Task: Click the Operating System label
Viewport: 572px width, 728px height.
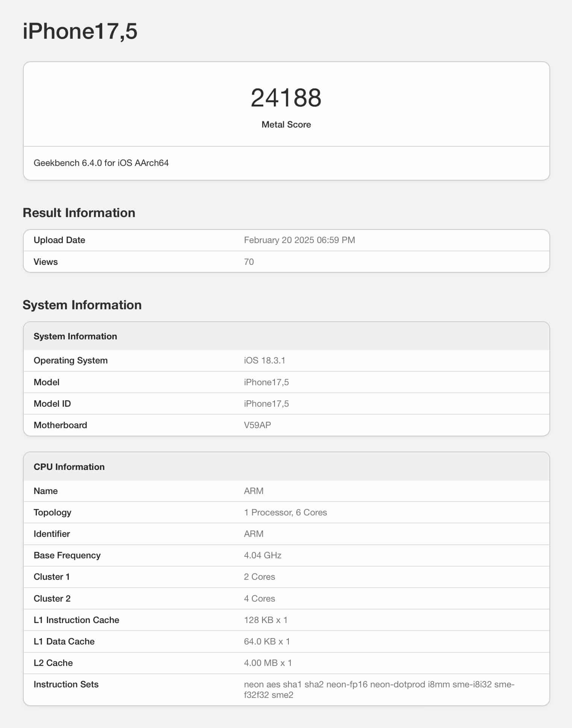Action: click(71, 360)
